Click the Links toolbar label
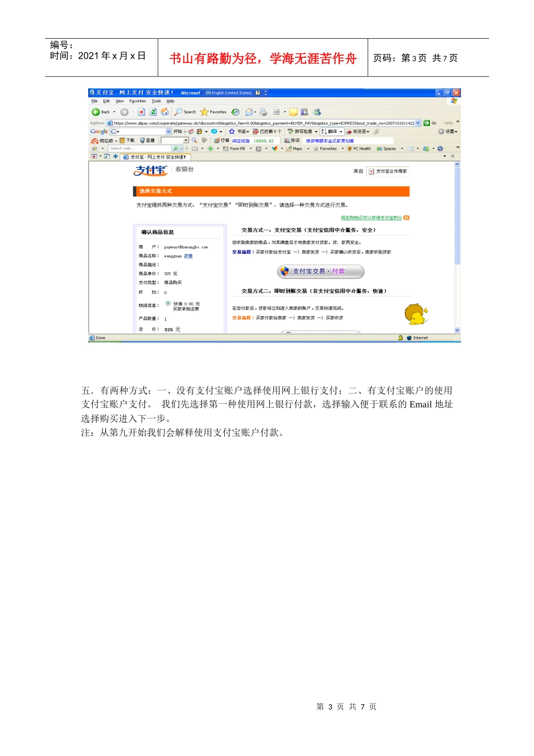Image resolution: width=534 pixels, height=756 pixels. [x=449, y=123]
